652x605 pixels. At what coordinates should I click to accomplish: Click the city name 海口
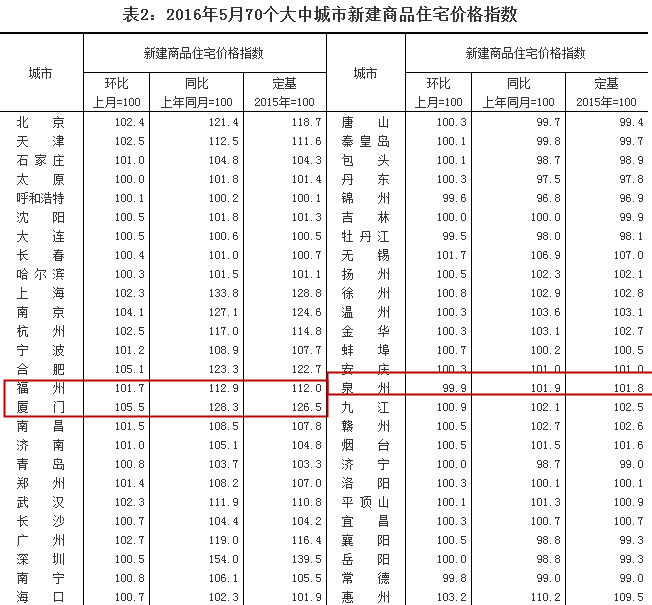pyautogui.click(x=40, y=598)
